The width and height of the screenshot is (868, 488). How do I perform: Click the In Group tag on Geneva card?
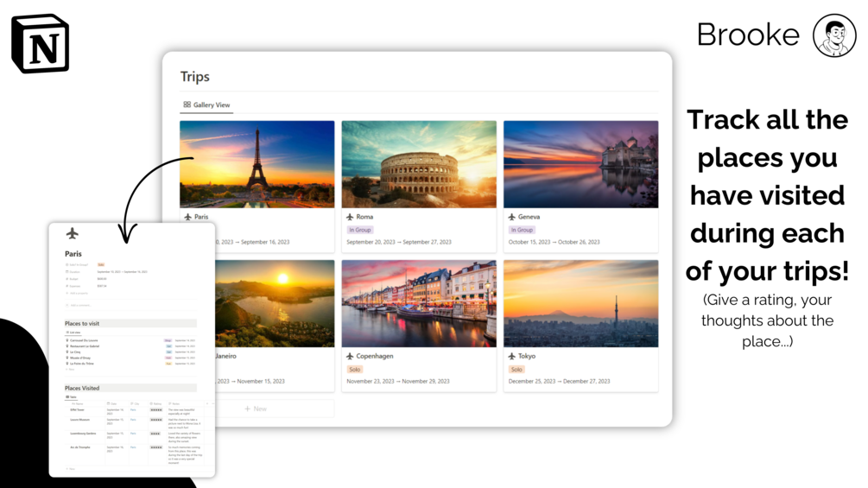(x=522, y=230)
